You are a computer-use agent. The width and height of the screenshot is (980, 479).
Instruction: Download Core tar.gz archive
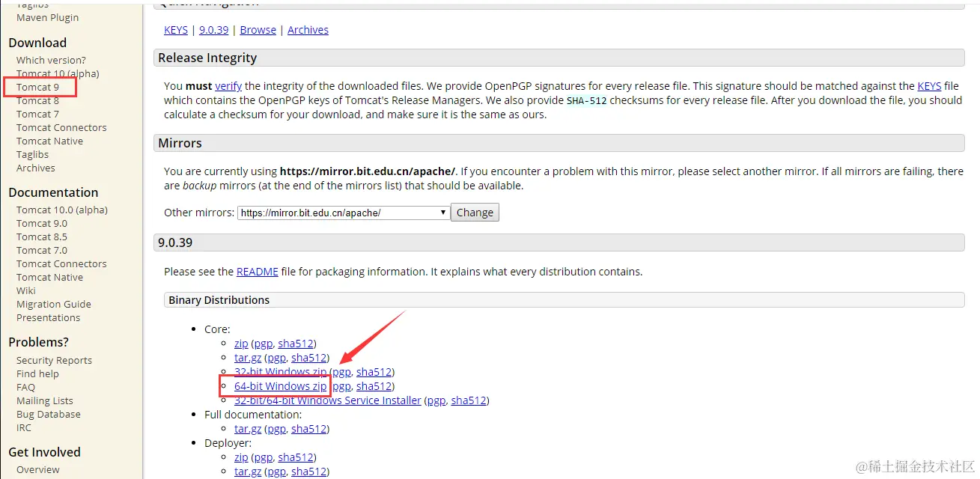pos(248,358)
